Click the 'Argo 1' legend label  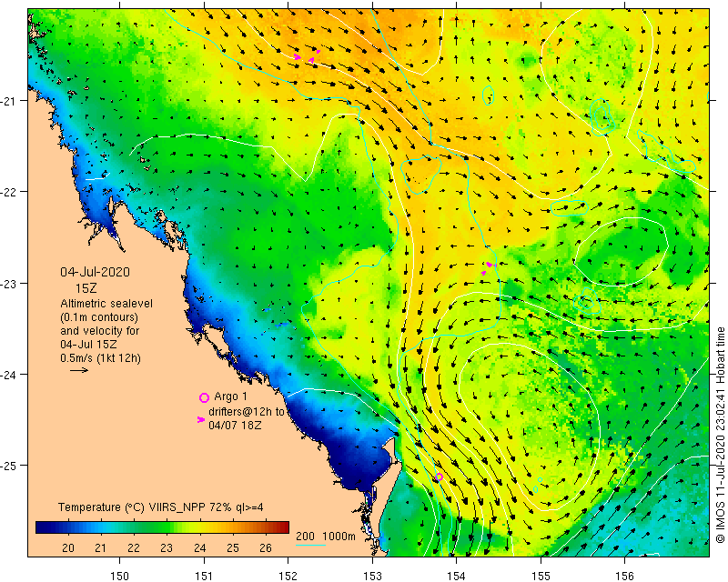point(231,396)
